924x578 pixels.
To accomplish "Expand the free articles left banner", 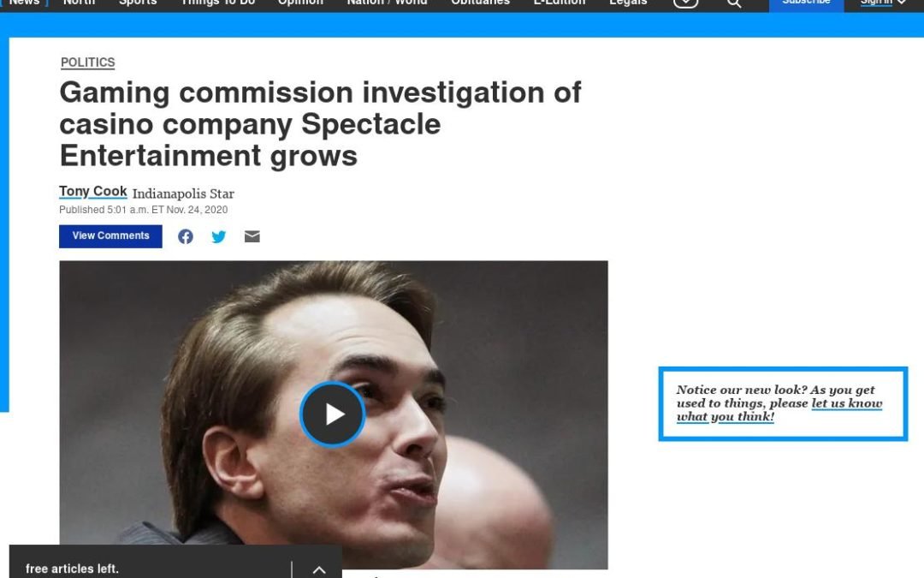I will point(319,569).
